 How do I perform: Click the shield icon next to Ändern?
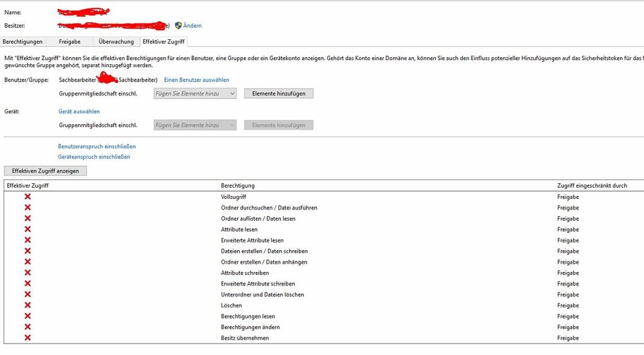[x=178, y=26]
